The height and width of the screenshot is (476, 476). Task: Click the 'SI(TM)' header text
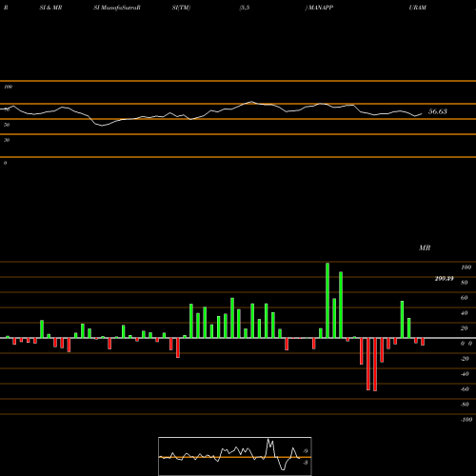181,8
